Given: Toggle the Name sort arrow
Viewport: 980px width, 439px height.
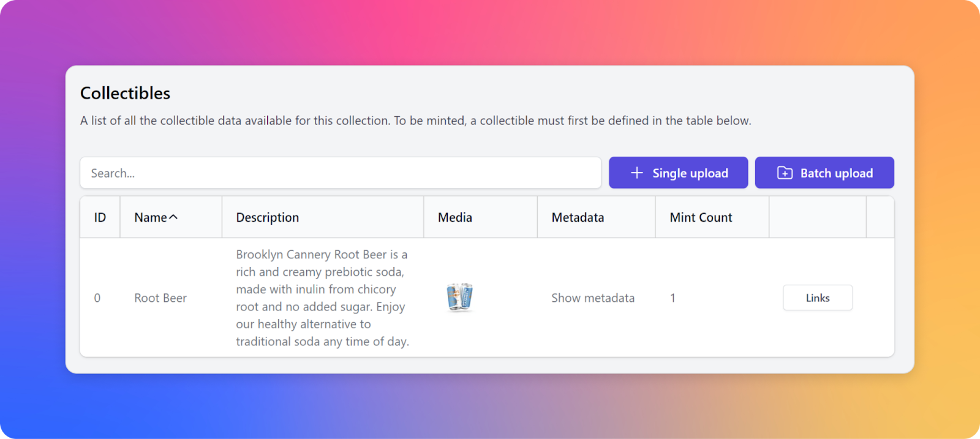Looking at the screenshot, I should pos(173,217).
